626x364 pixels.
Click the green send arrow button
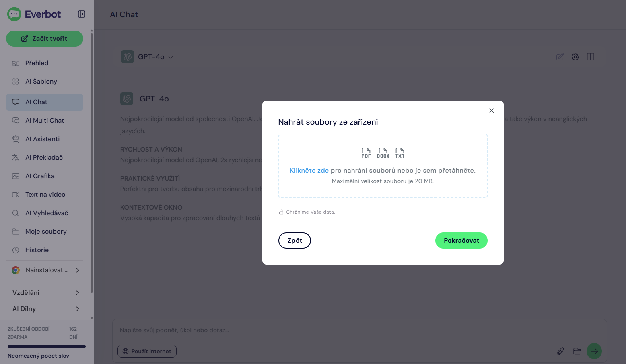click(x=594, y=351)
